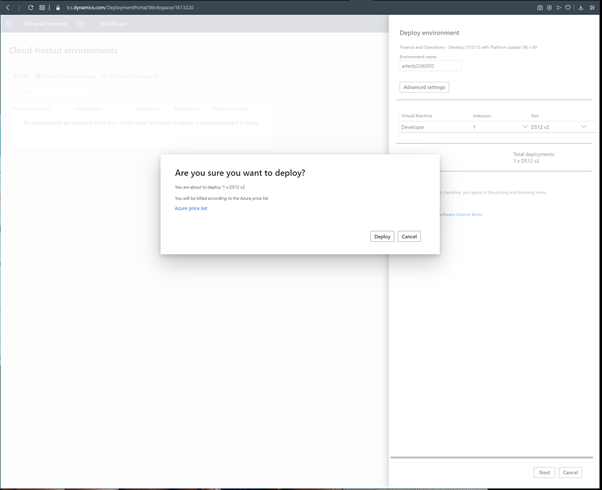Click the browser forward arrow
This screenshot has height=490, width=602.
[x=19, y=7]
